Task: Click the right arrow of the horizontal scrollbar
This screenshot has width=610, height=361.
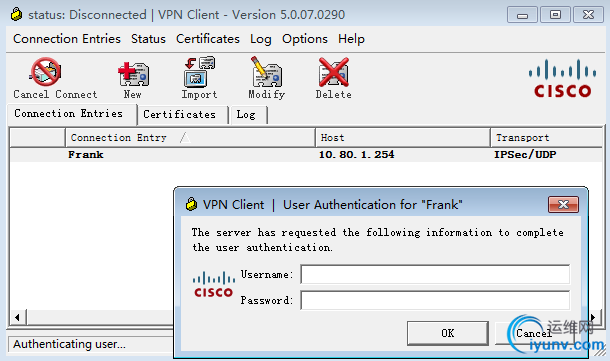Action: (x=593, y=317)
